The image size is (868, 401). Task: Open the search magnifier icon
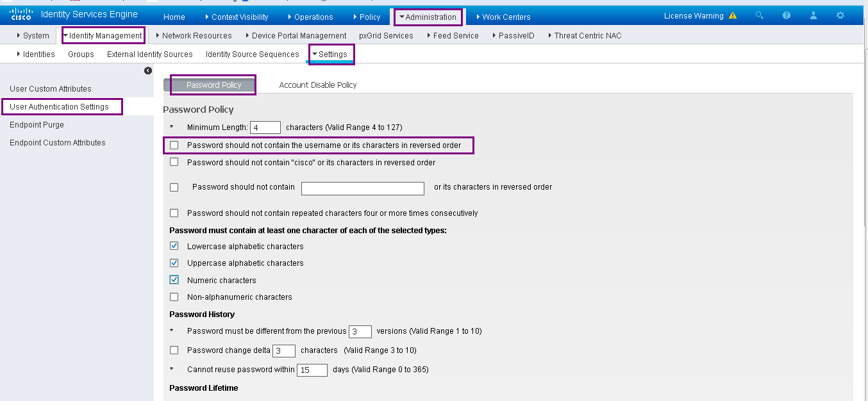pyautogui.click(x=759, y=16)
